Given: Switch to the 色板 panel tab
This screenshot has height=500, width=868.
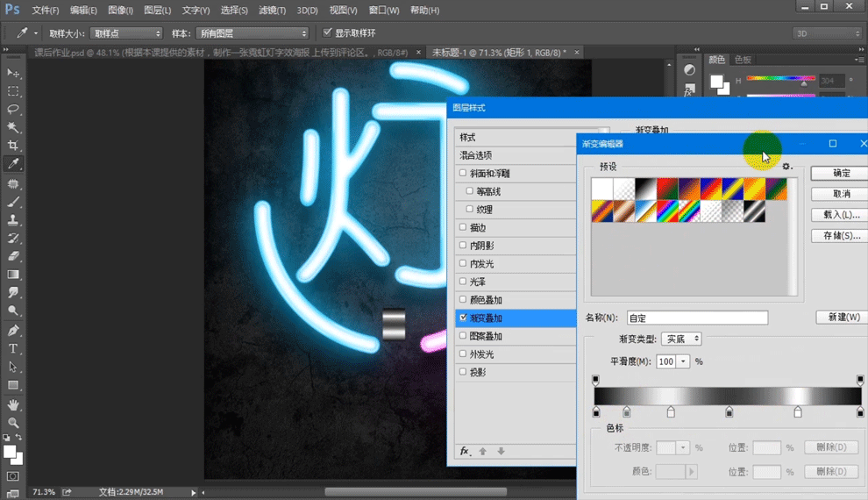Looking at the screenshot, I should point(743,60).
